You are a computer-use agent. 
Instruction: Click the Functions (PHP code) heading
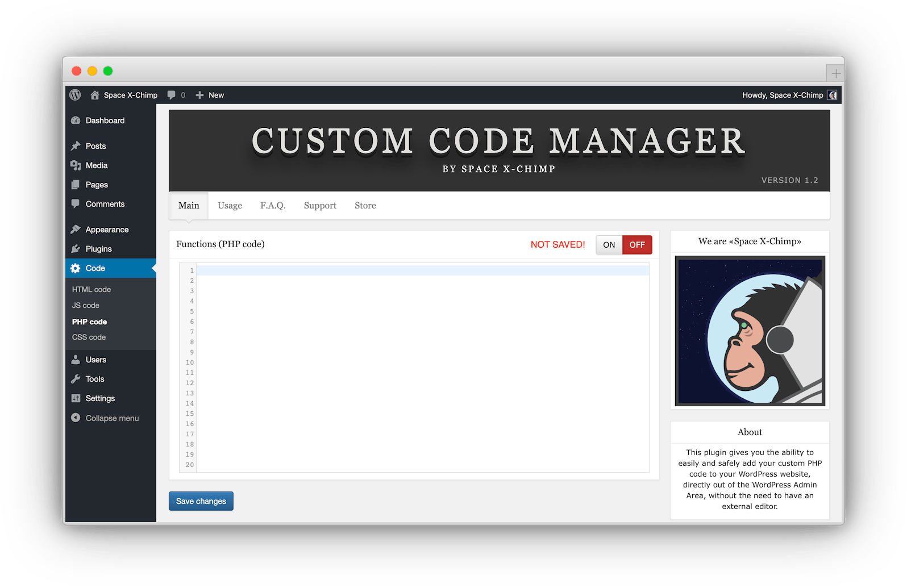(x=220, y=244)
